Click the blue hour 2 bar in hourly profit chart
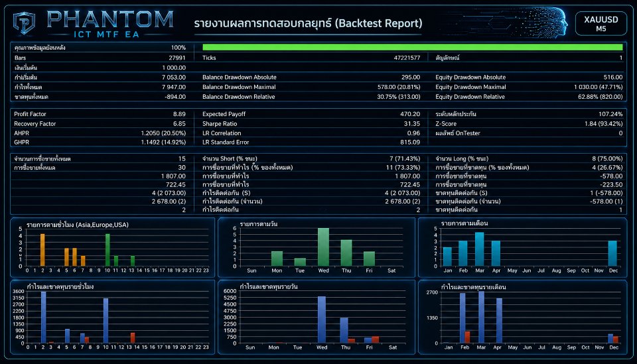Image resolution: width=637 pixels, height=364 pixels. 44,318
